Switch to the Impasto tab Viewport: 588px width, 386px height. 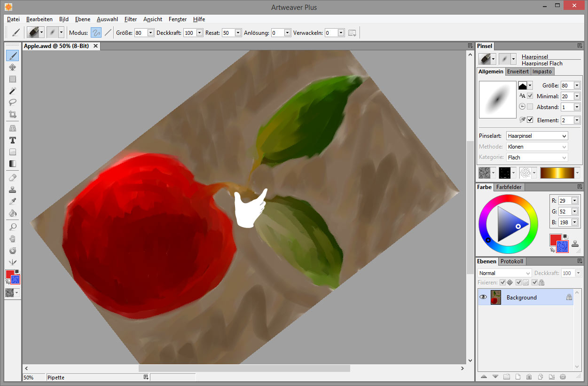click(542, 71)
